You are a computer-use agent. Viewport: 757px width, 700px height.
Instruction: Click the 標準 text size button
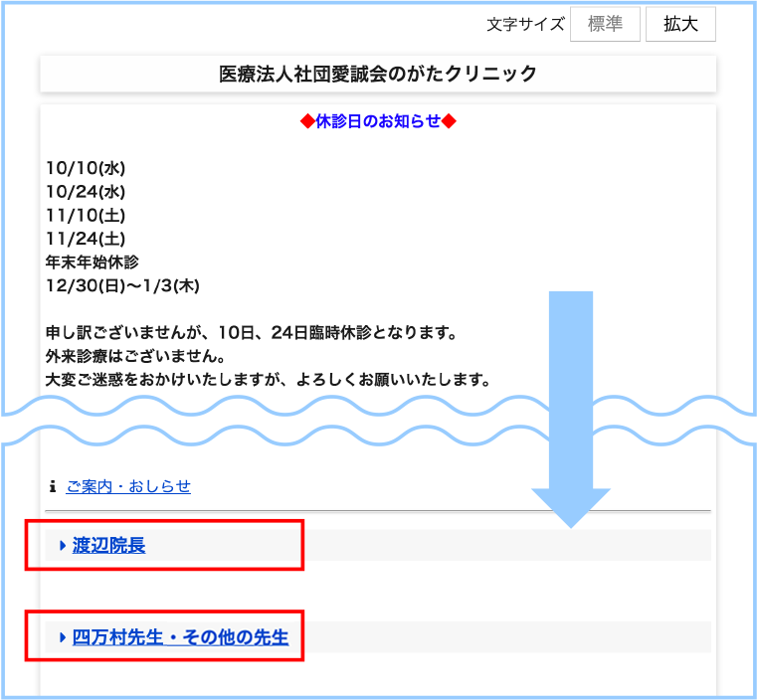point(605,25)
